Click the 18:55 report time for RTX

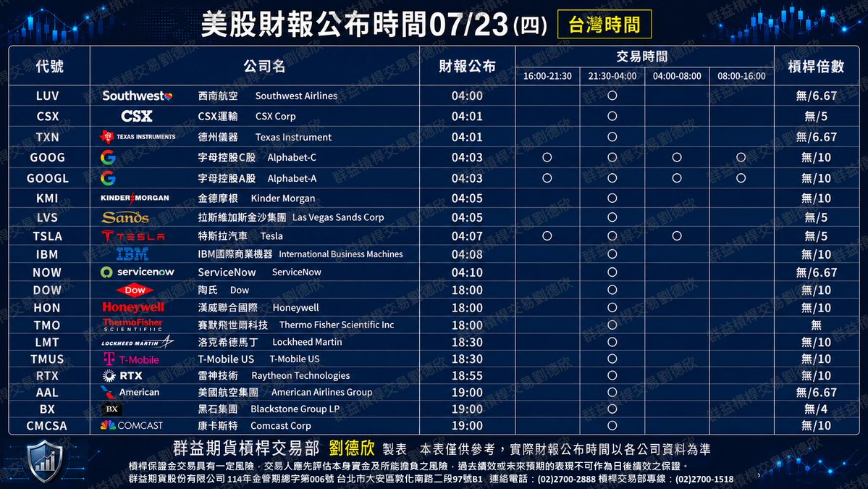[467, 375]
